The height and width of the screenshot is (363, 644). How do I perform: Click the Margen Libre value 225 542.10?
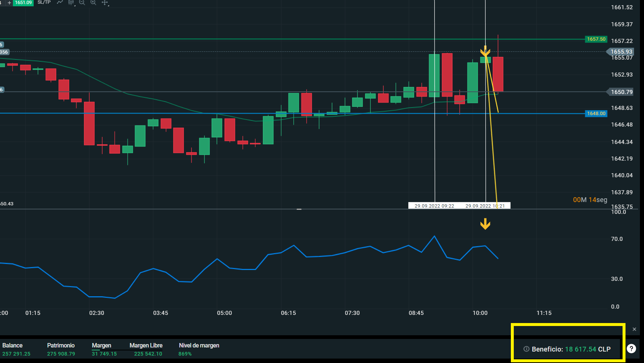[x=148, y=354]
